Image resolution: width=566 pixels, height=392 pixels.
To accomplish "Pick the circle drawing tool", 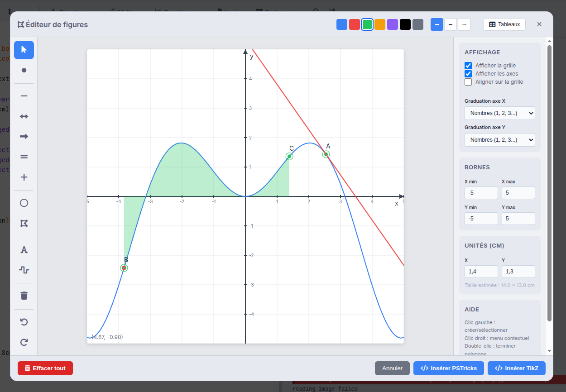I will (24, 203).
